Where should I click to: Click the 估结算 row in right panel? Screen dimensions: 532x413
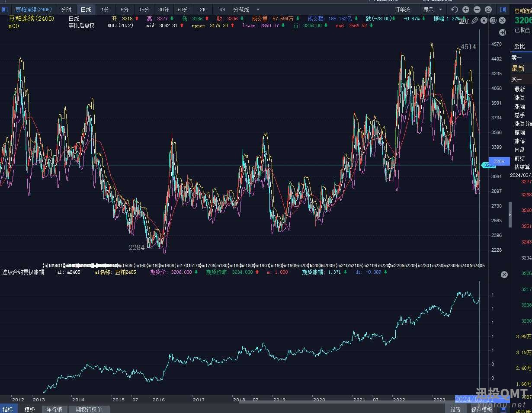tap(521, 167)
